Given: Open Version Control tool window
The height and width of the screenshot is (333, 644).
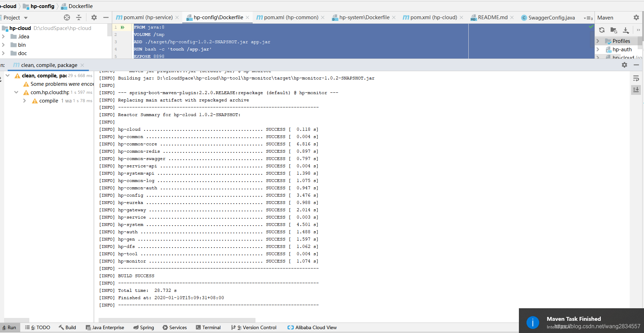Looking at the screenshot, I should [x=254, y=327].
